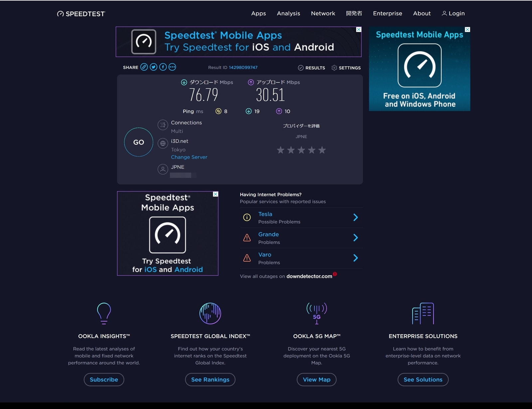Select the 76.79 download result value
The height and width of the screenshot is (409, 532).
coord(203,95)
